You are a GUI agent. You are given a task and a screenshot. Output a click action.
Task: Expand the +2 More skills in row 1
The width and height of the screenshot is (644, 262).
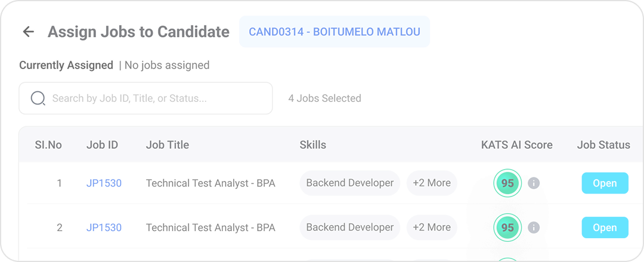point(432,183)
